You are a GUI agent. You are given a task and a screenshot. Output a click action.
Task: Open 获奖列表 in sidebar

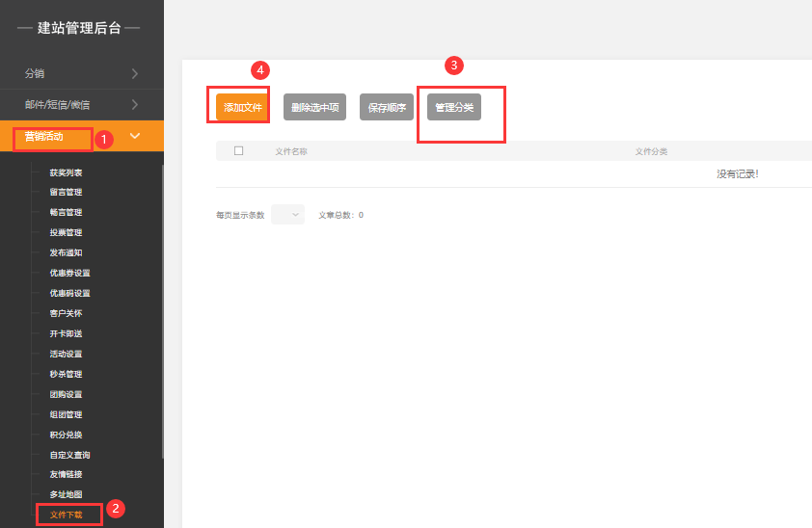point(66,172)
